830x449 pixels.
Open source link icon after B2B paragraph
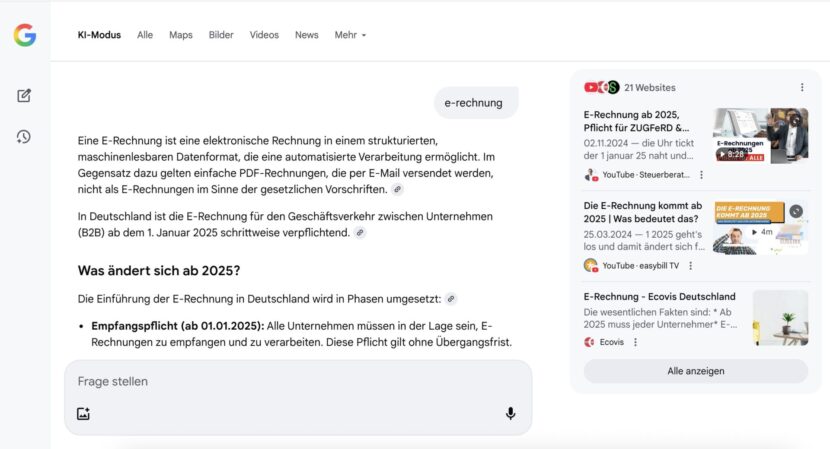pyautogui.click(x=360, y=232)
